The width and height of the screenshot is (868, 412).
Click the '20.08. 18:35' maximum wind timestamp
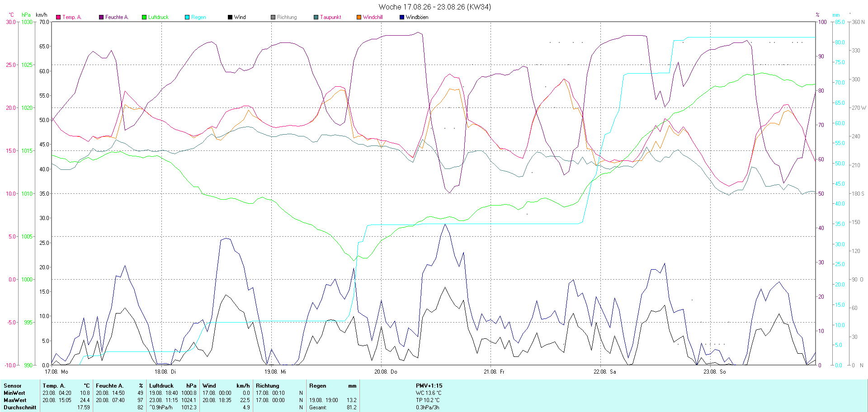[x=217, y=400]
